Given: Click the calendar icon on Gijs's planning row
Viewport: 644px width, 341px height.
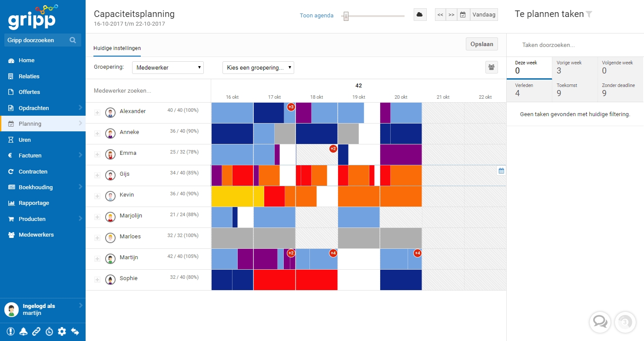Looking at the screenshot, I should (x=501, y=171).
